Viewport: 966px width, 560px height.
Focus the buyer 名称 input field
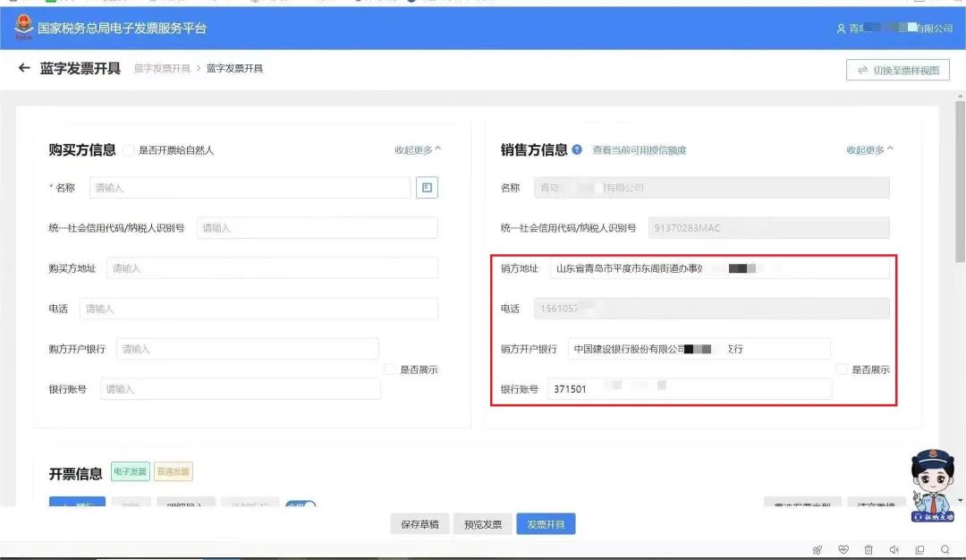click(250, 187)
